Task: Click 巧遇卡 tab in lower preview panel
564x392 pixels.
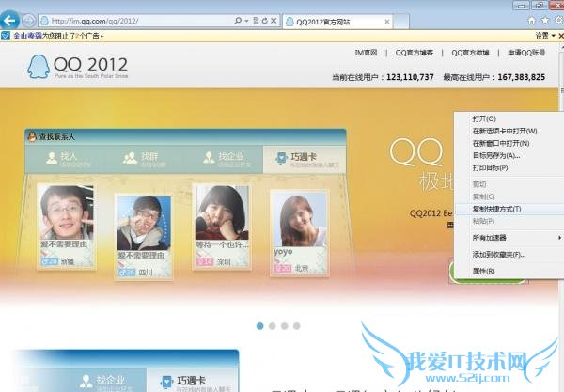Action: pos(193,381)
